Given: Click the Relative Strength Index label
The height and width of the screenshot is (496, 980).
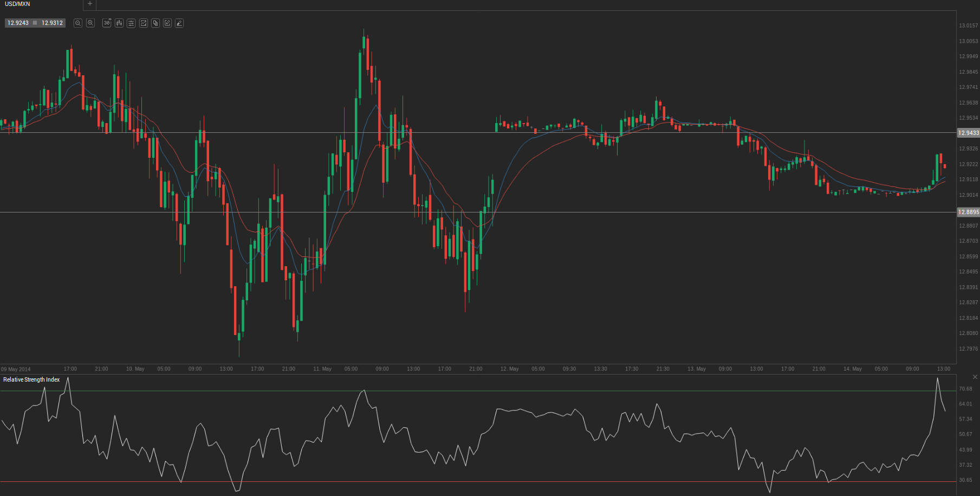Looking at the screenshot, I should point(31,379).
